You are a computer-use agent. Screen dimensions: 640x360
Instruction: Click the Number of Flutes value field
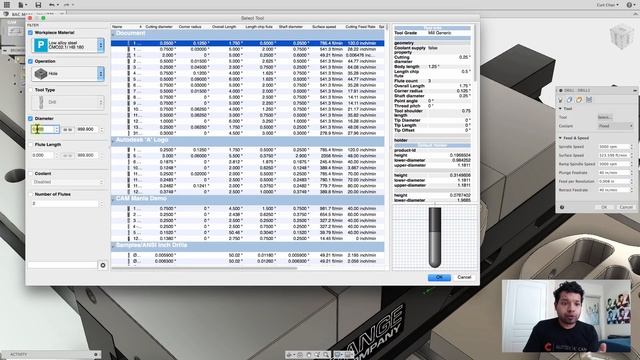tap(65, 203)
